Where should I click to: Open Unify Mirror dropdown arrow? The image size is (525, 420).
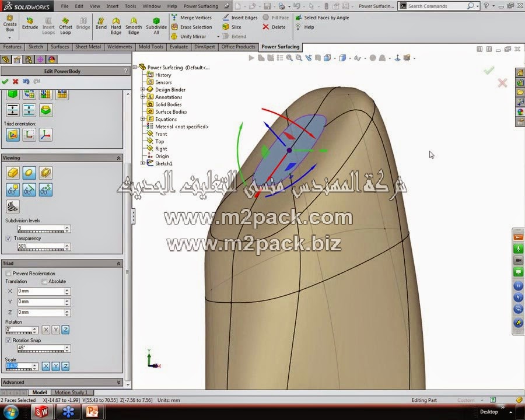tap(218, 37)
